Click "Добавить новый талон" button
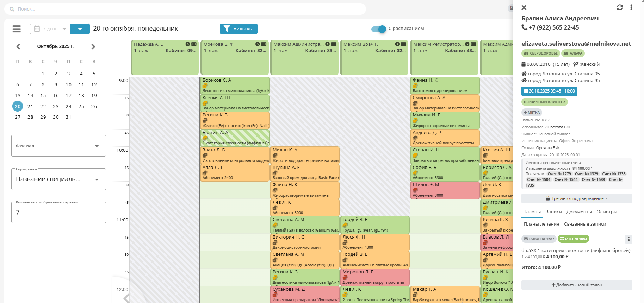 [x=576, y=285]
